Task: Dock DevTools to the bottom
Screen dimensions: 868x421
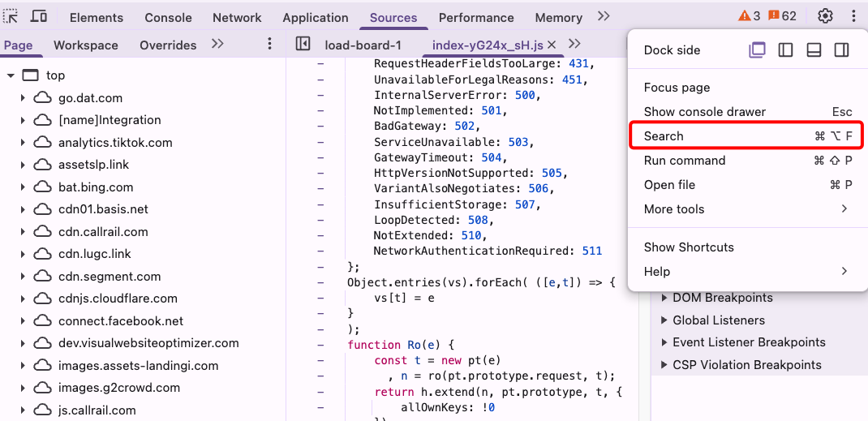Action: pos(814,50)
